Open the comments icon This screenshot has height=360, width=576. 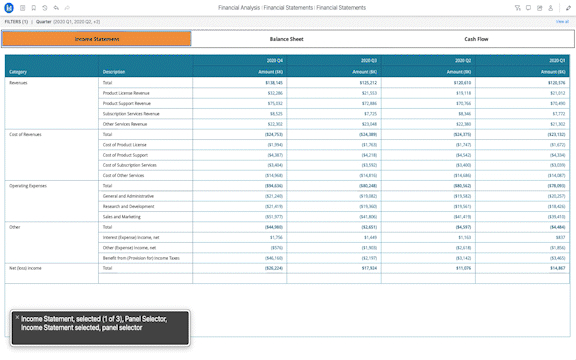click(529, 8)
